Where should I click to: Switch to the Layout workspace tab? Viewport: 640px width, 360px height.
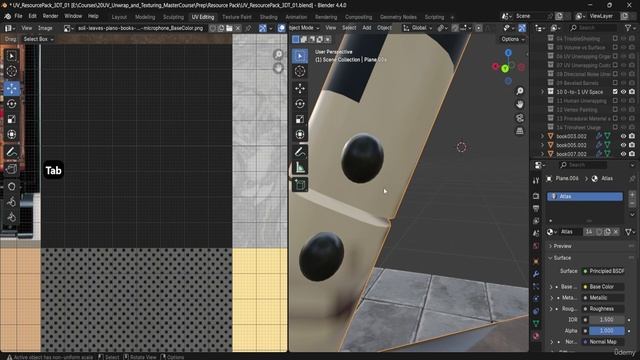coord(119,17)
